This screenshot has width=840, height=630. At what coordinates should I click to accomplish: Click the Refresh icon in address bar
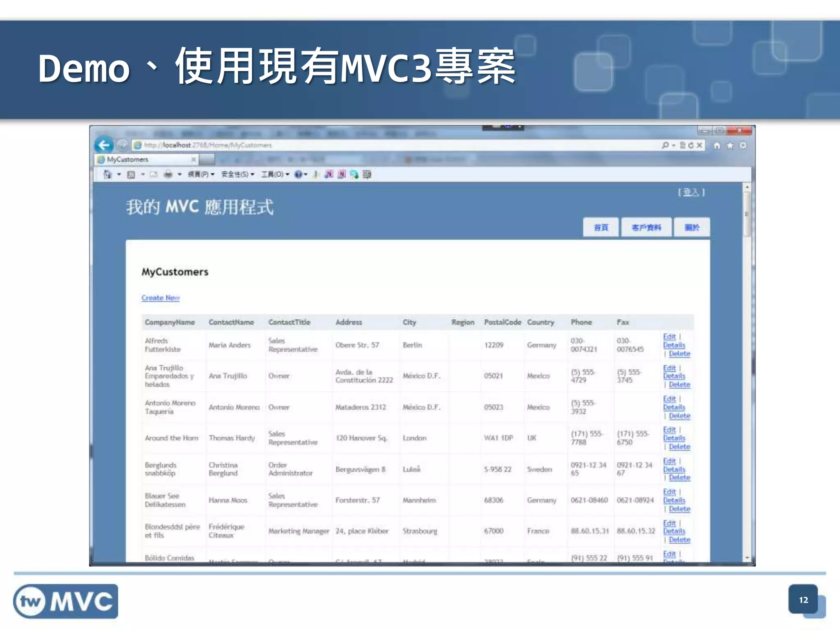[691, 145]
